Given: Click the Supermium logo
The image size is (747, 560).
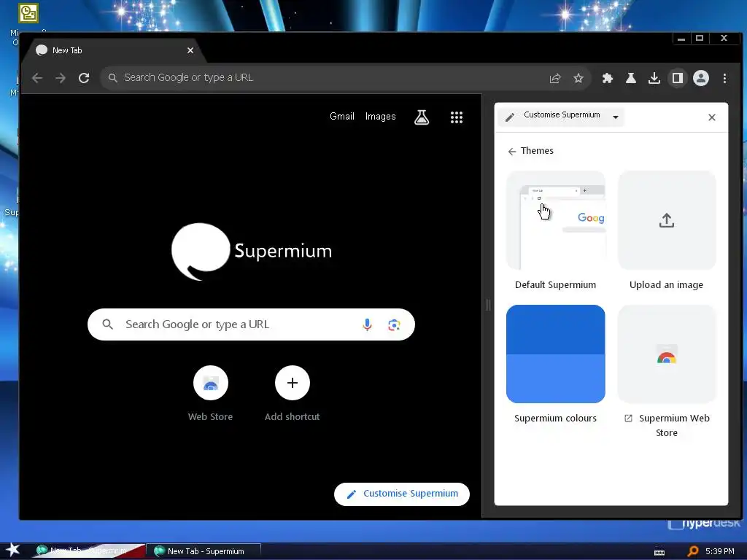Looking at the screenshot, I should [x=252, y=252].
